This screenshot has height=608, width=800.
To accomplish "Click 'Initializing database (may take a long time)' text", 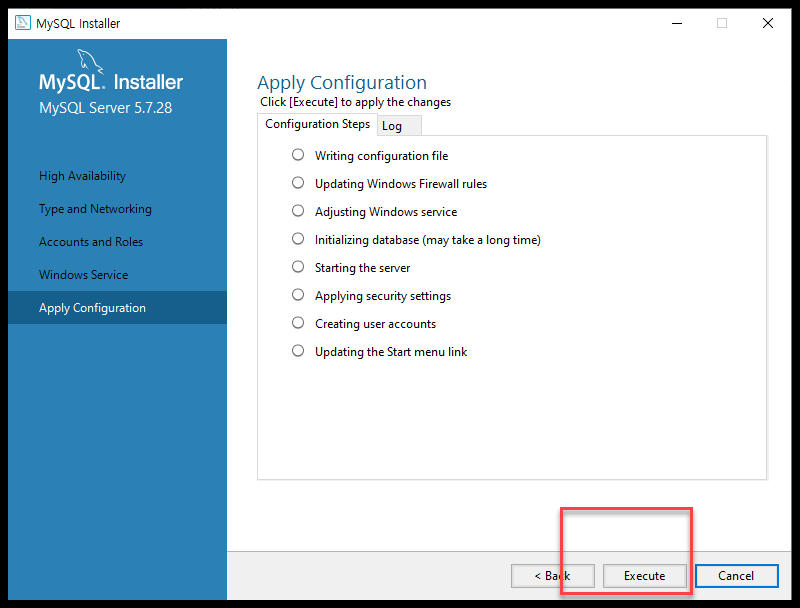I will coord(428,240).
